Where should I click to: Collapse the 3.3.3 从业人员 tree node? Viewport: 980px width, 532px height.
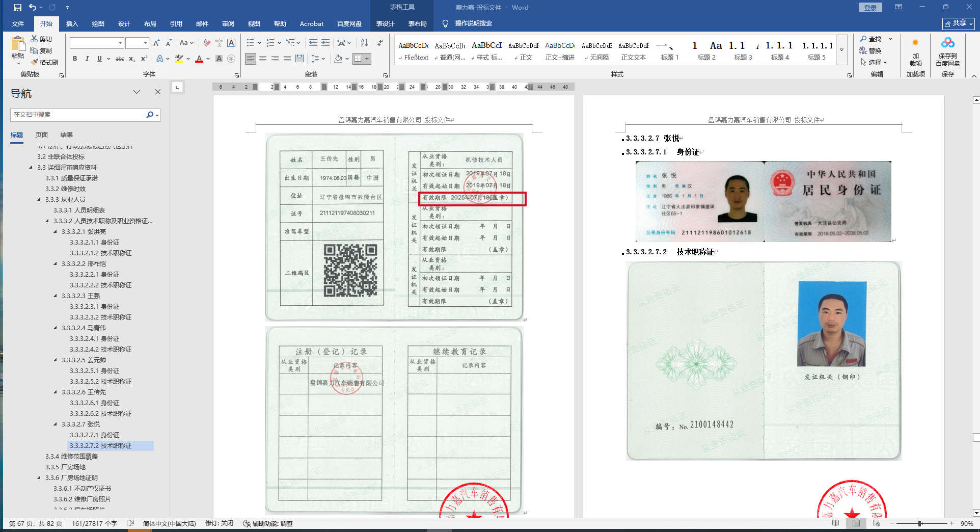[39, 199]
